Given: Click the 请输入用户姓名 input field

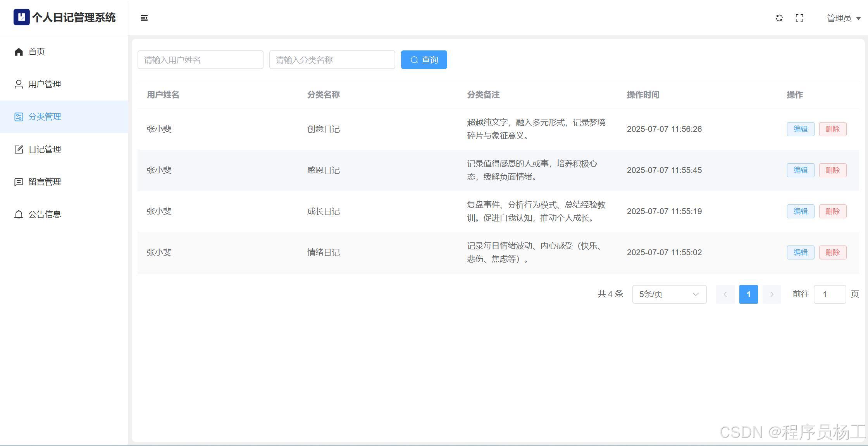Looking at the screenshot, I should (x=200, y=60).
